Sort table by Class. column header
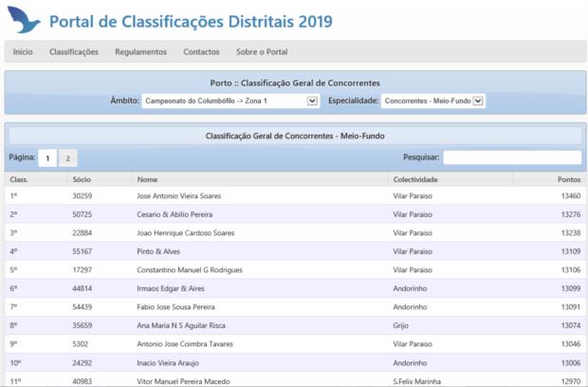 19,179
